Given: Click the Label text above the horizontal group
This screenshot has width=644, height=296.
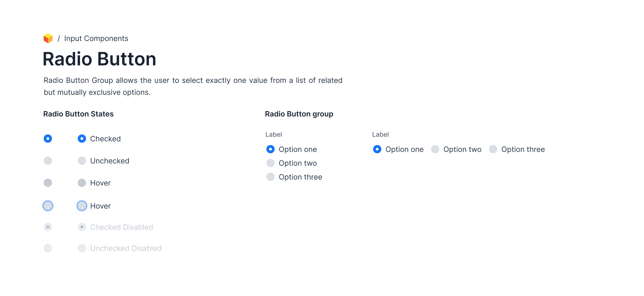Looking at the screenshot, I should click(380, 135).
